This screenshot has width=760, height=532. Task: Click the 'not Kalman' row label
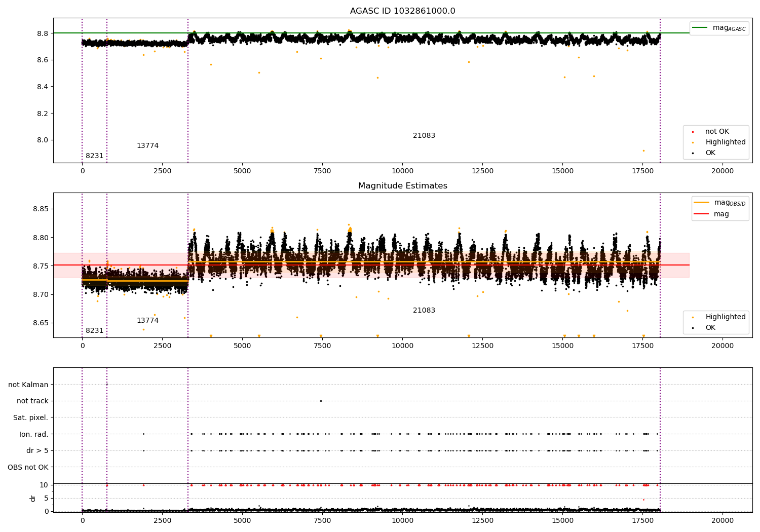(28, 385)
